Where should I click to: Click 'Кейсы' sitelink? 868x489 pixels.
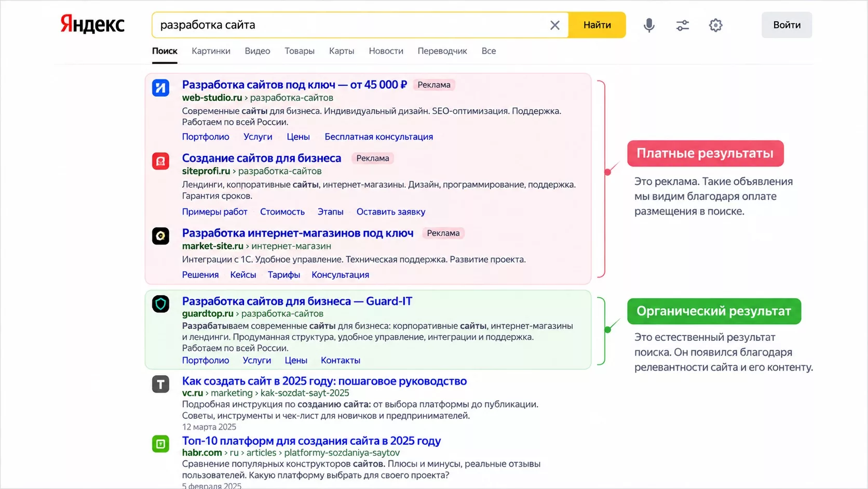(243, 275)
